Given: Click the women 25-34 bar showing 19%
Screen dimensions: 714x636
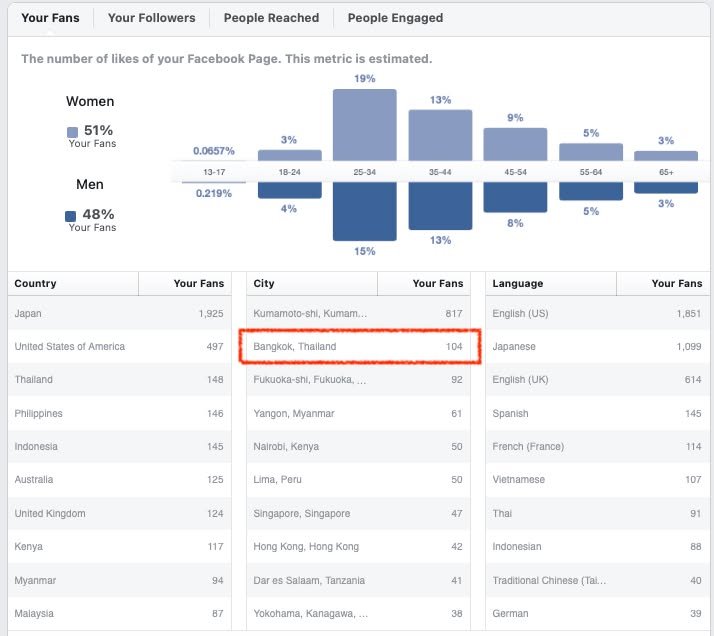Looking at the screenshot, I should pos(364,125).
